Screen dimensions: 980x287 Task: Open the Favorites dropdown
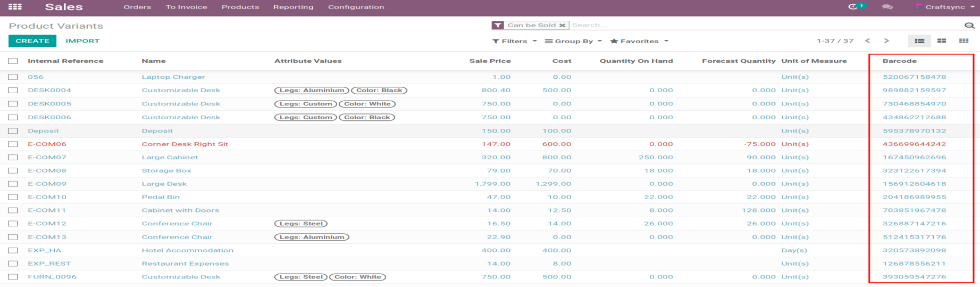click(x=639, y=41)
